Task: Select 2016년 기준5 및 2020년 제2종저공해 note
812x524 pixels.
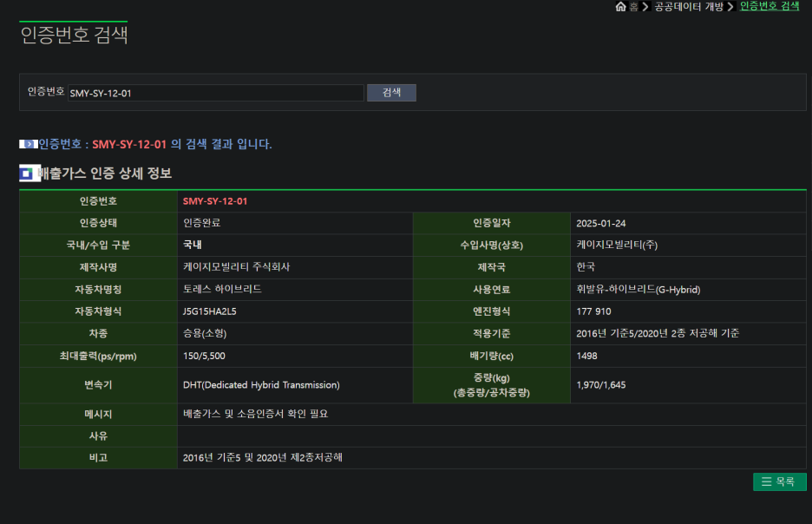Action: click(x=263, y=458)
